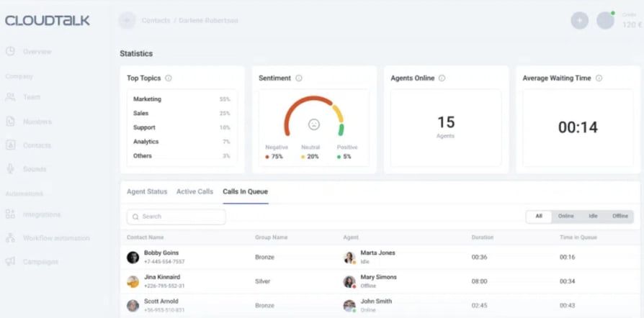Click the Contacts breadcrumb link
The height and width of the screenshot is (318, 644).
pyautogui.click(x=156, y=20)
